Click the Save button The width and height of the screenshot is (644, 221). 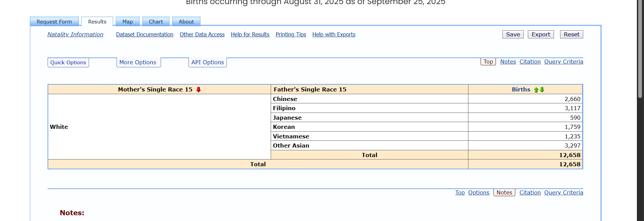(513, 34)
